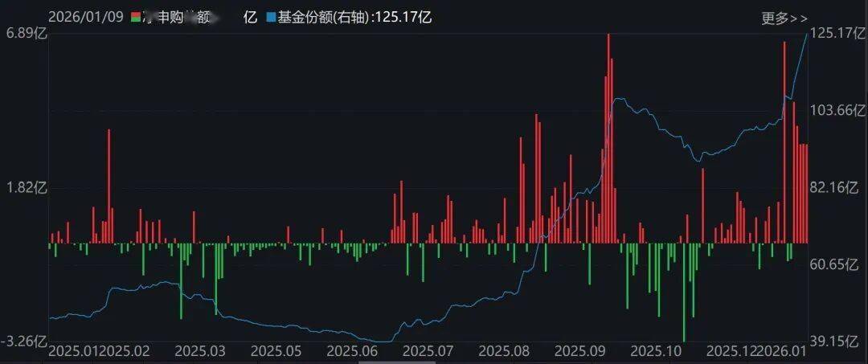Select the 2025.09 date on the x-axis
This screenshot has height=364, width=868.
point(581,351)
